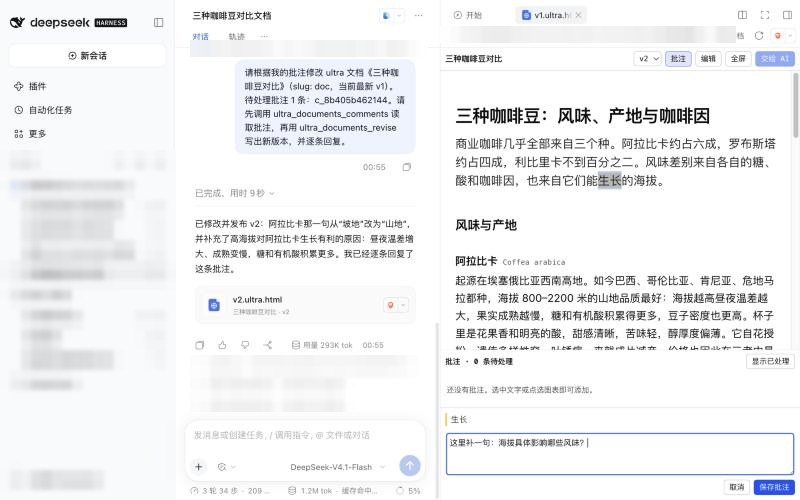Open the 插件 plugins page

pos(31,86)
